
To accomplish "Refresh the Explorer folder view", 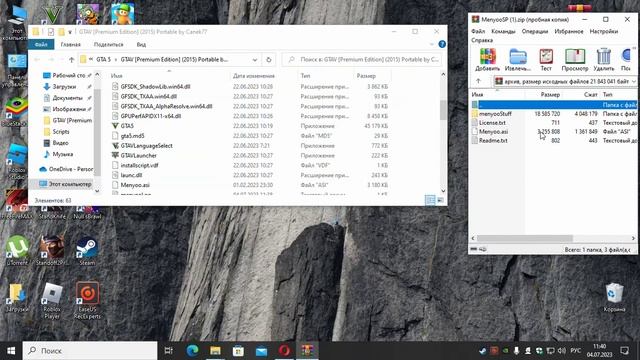I will coord(269,60).
